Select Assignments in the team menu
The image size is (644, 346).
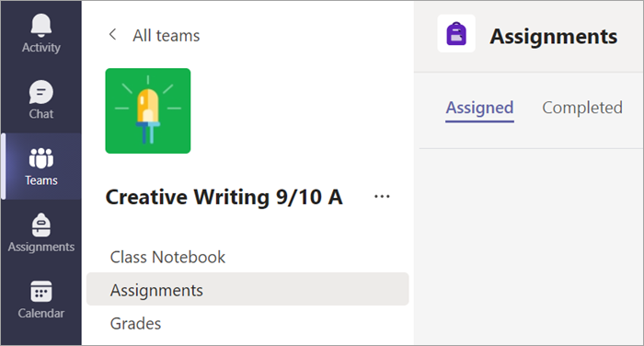(x=247, y=289)
